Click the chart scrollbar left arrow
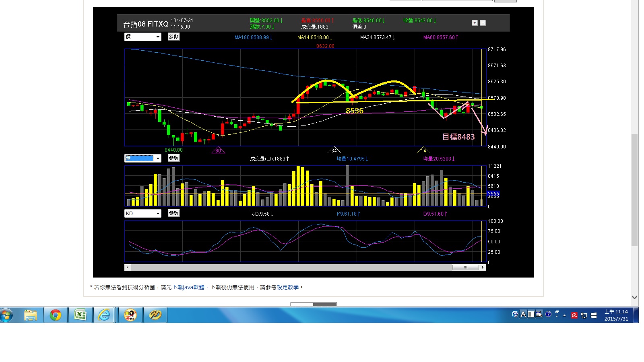Viewport: 644px width, 362px height. tap(128, 267)
